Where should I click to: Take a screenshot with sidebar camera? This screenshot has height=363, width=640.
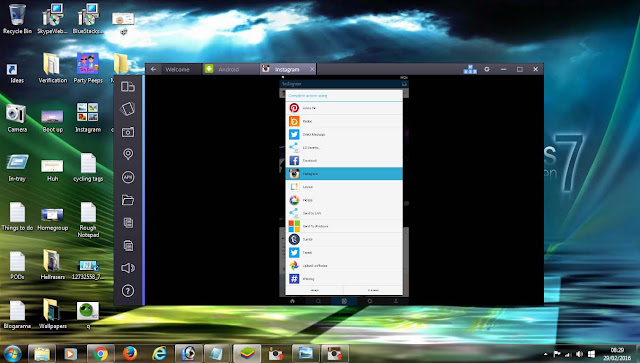(128, 132)
